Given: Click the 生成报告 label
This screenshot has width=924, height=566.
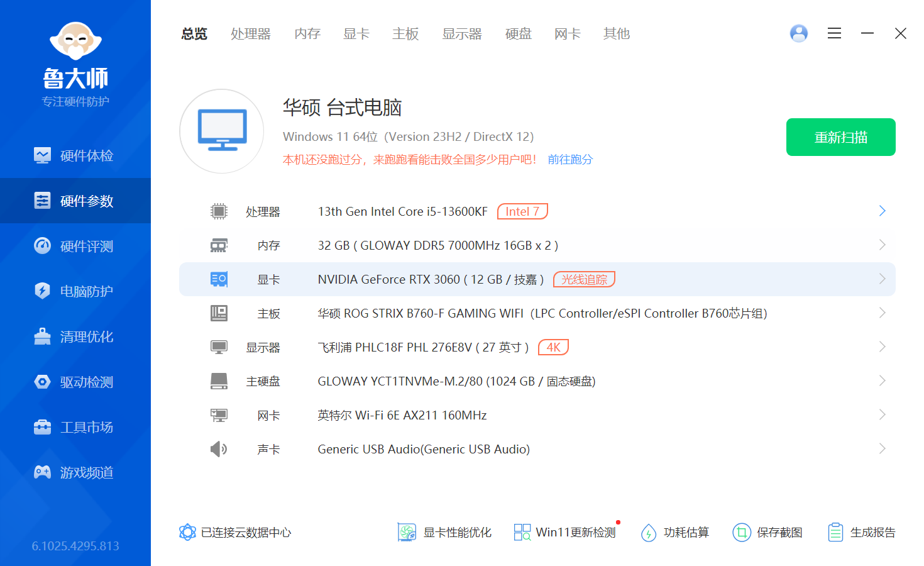Looking at the screenshot, I should point(873,533).
